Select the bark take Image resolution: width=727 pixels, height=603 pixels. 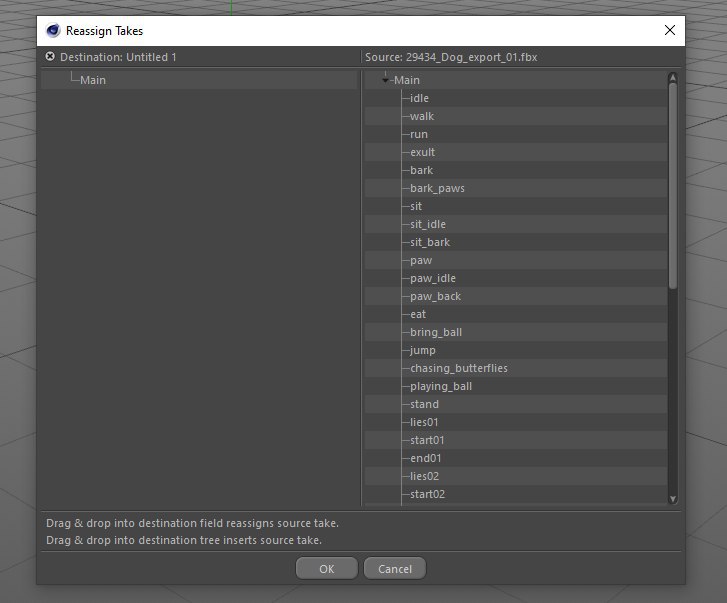[x=421, y=170]
